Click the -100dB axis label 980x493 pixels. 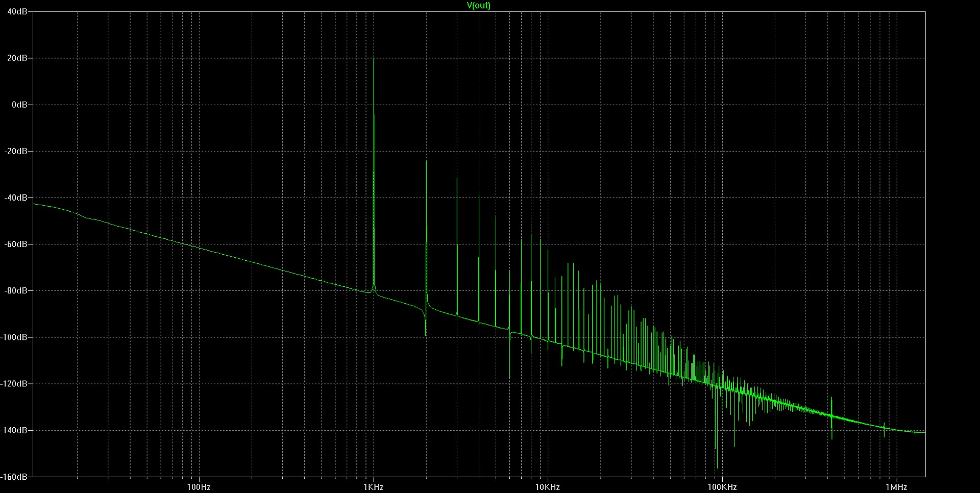[14, 337]
